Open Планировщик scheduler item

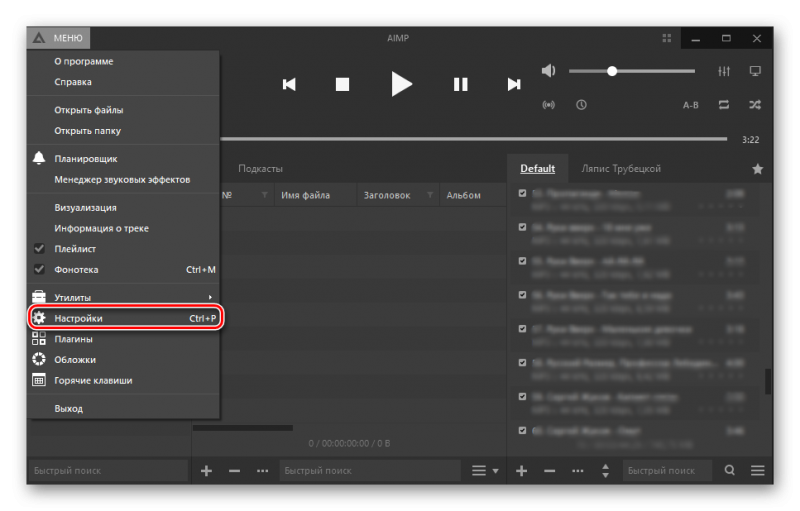coord(123,159)
